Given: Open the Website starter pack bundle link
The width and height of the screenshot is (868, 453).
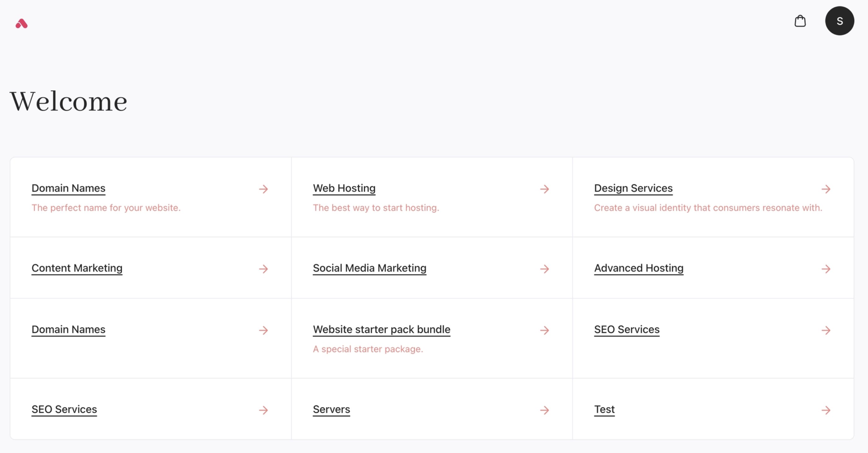Looking at the screenshot, I should [x=381, y=330].
